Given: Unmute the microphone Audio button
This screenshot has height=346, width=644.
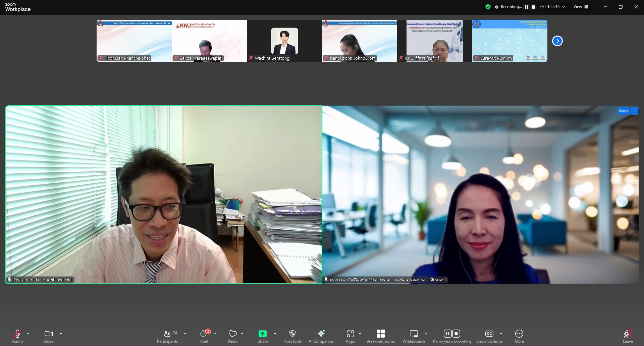Looking at the screenshot, I should coord(17,336).
